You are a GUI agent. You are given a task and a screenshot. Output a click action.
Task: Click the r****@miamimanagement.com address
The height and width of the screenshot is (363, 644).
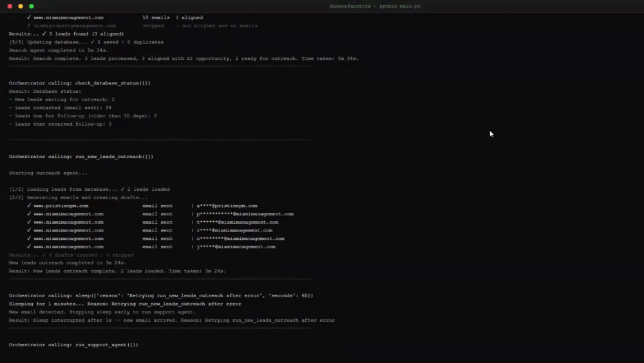coord(234,231)
